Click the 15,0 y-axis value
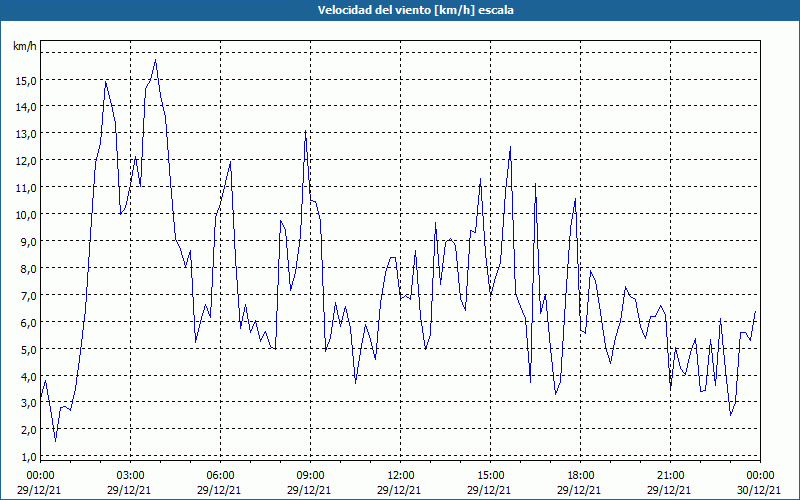Viewport: 800px width, 500px height. (x=26, y=80)
